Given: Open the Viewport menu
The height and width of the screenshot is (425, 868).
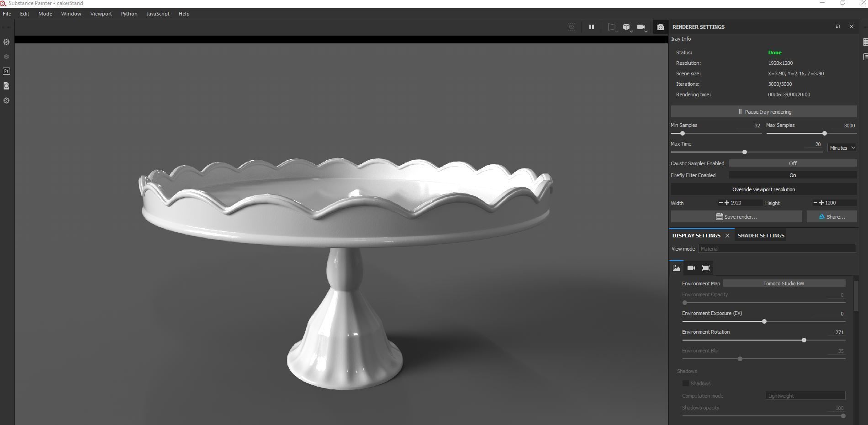Looking at the screenshot, I should (101, 14).
